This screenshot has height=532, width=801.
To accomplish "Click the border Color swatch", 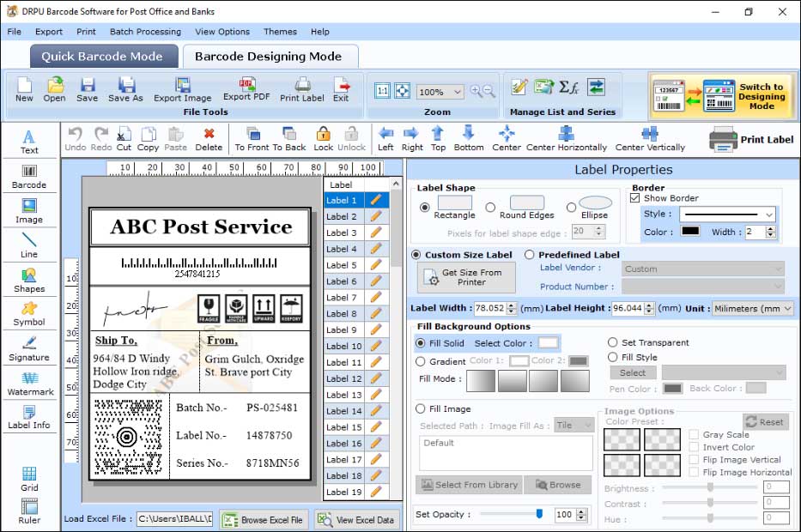I will [x=690, y=232].
